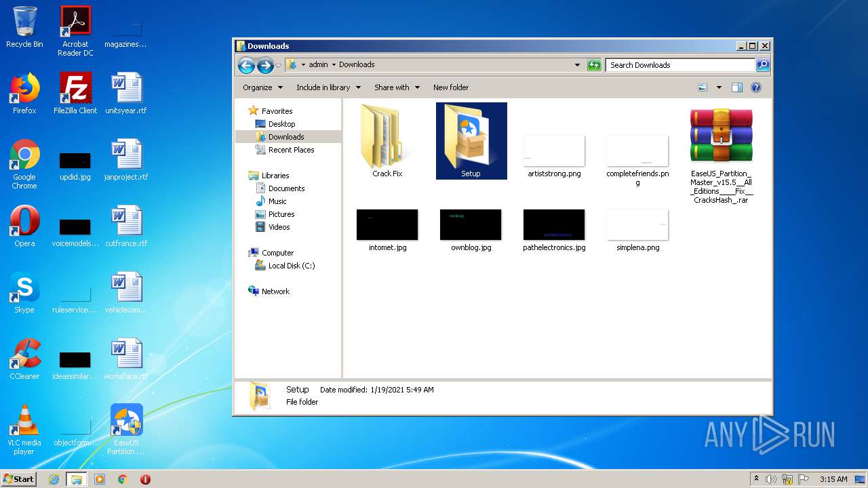Show hidden tray icons arrow
This screenshot has width=868, height=488.
(x=756, y=479)
